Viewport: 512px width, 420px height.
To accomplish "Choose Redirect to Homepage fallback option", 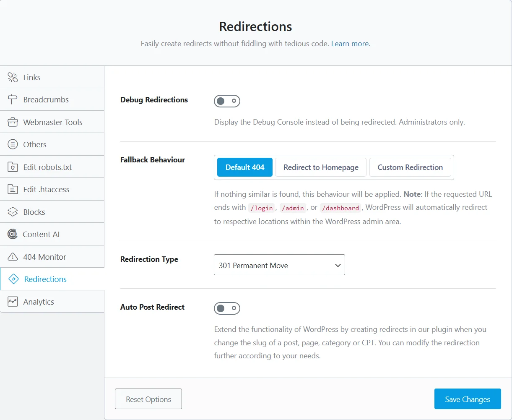I will [321, 167].
